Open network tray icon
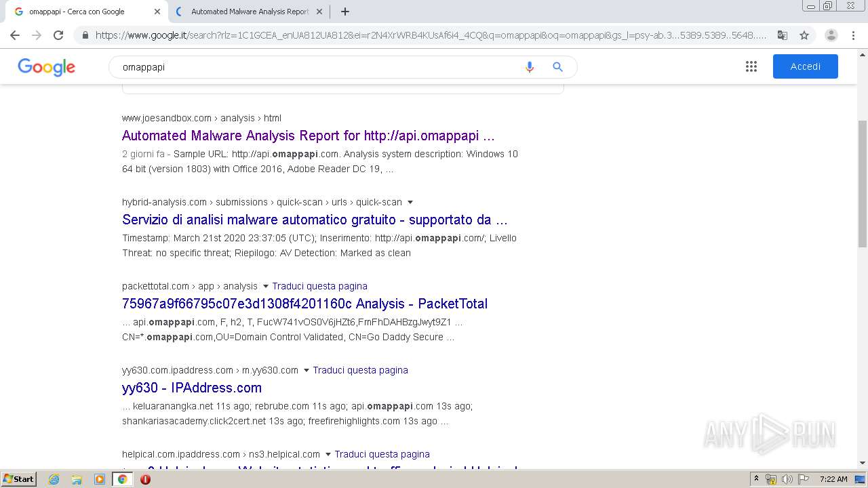The width and height of the screenshot is (868, 488). (x=771, y=479)
